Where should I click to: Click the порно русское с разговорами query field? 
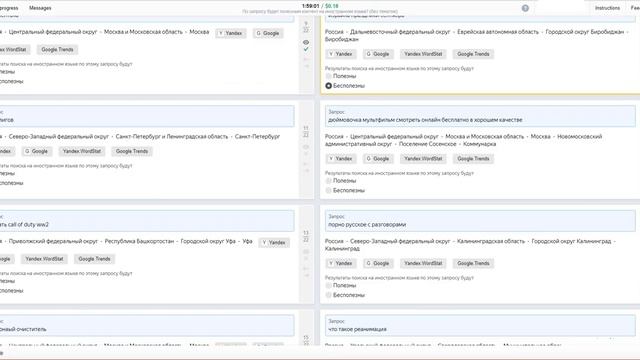pyautogui.click(x=480, y=221)
